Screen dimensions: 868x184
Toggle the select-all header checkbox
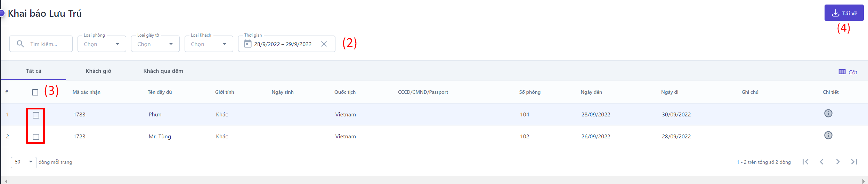[x=35, y=92]
